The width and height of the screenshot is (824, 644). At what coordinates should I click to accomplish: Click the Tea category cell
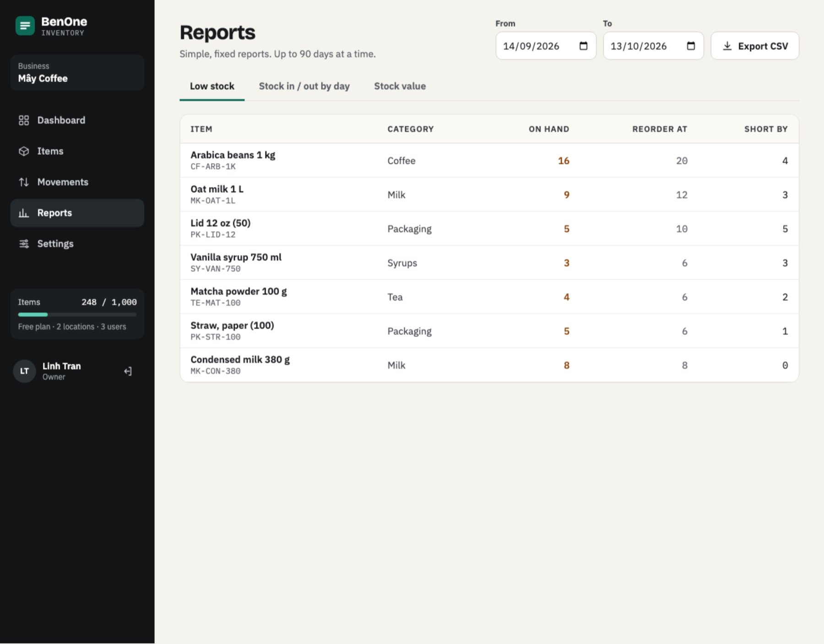tap(395, 297)
